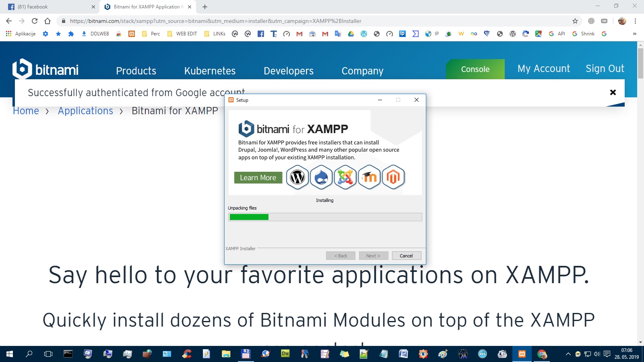
Task: Open the volume control in the tray
Action: [597, 354]
